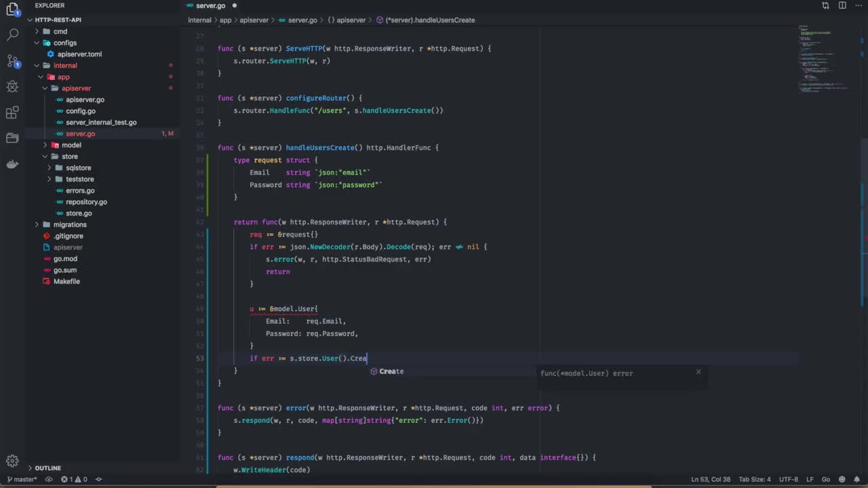Click 'Tab Size: 4' in status bar
Viewport: 868px width, 488px height.
click(x=755, y=479)
